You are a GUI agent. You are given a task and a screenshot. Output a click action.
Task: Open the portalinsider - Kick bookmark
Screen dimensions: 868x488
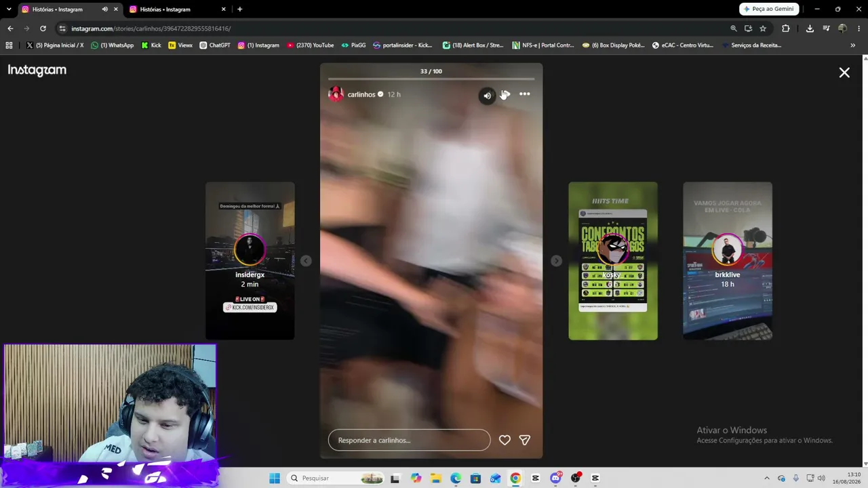[403, 45]
